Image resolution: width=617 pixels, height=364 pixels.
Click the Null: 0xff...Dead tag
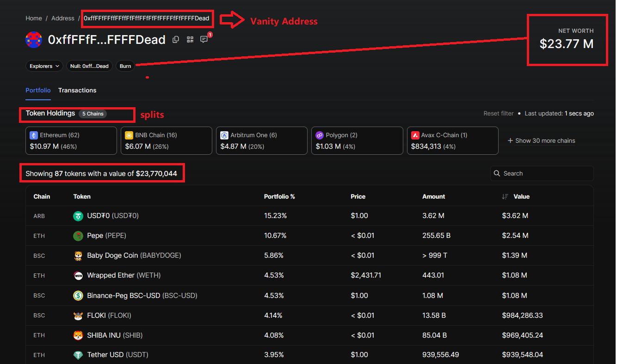[x=89, y=66]
